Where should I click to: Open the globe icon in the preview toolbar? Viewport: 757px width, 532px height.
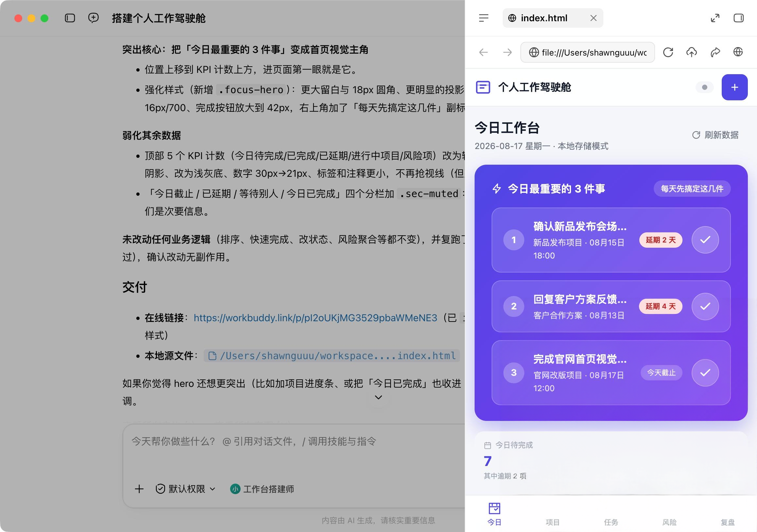coord(738,52)
